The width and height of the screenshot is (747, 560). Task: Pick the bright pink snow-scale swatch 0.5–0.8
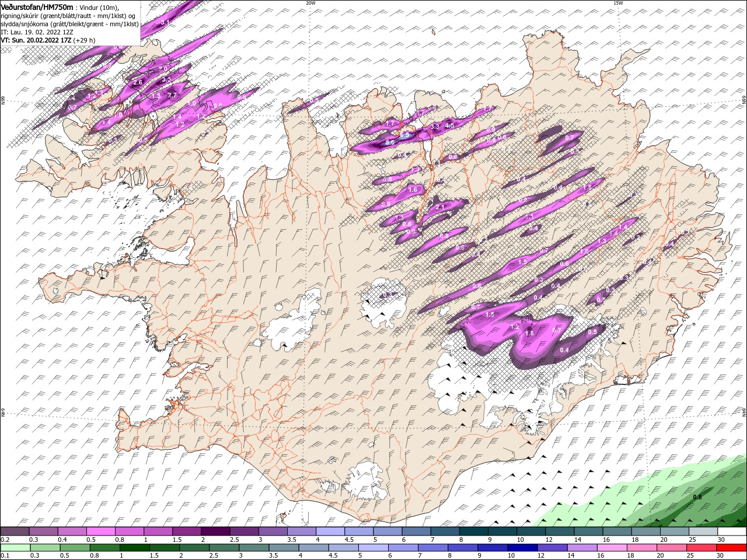click(101, 531)
